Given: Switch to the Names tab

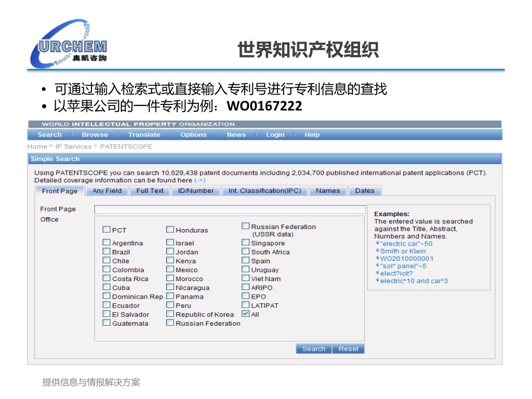Looking at the screenshot, I should pyautogui.click(x=328, y=191).
